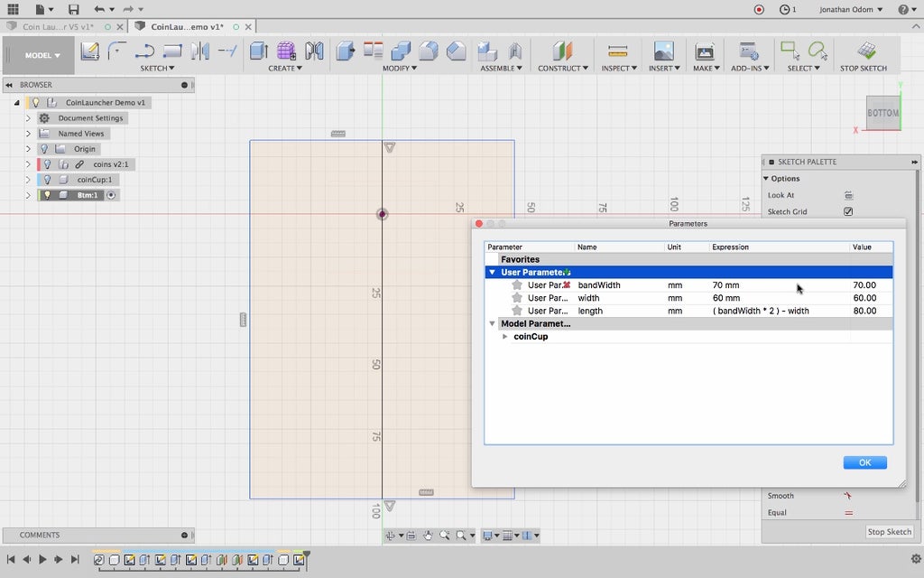The image size is (924, 578).
Task: Toggle the favorite star for the length parameter
Action: click(517, 311)
